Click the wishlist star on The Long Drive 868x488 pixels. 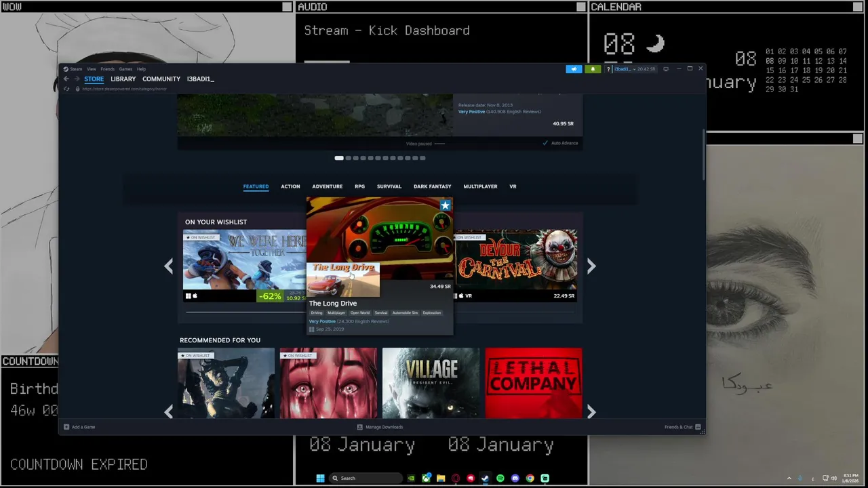tap(445, 205)
